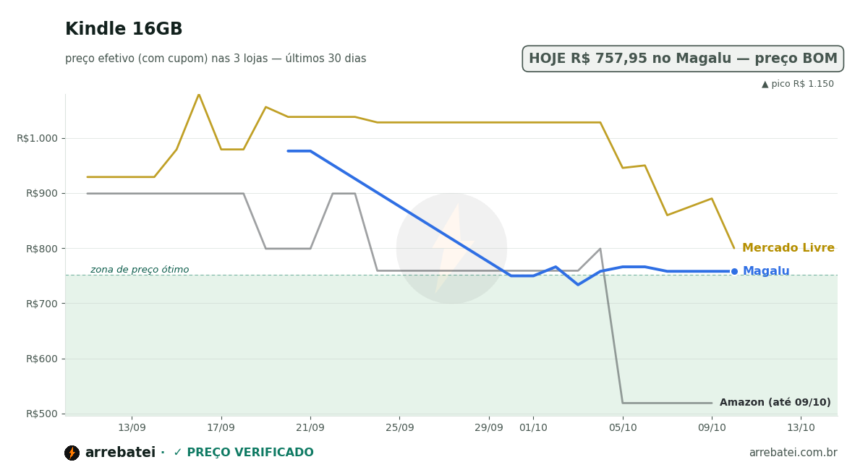Click the arrebatei brand name text
Image resolution: width=868 pixels, height=470 pixels.
click(120, 453)
